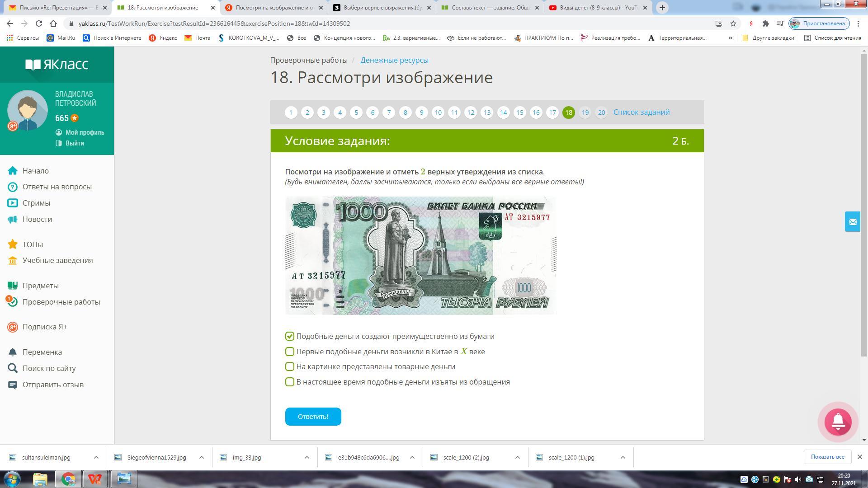The height and width of the screenshot is (488, 868).
Task: Click Выйти to log out
Action: pyautogui.click(x=75, y=143)
